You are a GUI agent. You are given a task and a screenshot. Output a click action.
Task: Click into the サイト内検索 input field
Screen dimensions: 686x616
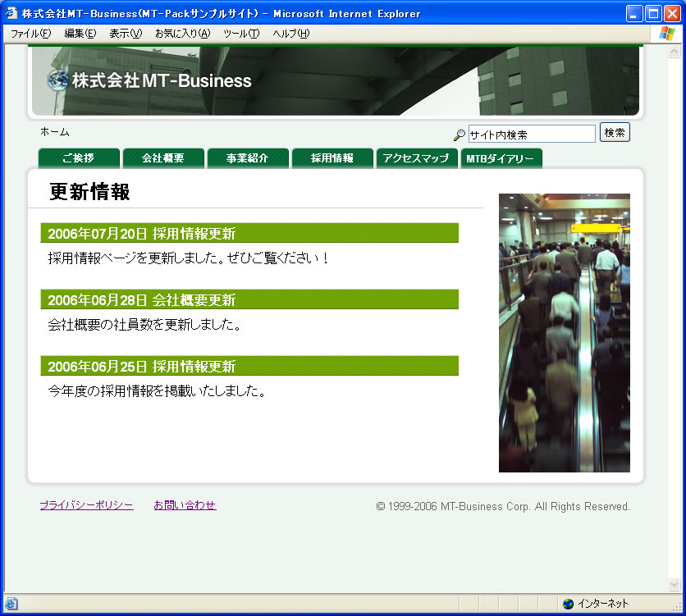(532, 135)
